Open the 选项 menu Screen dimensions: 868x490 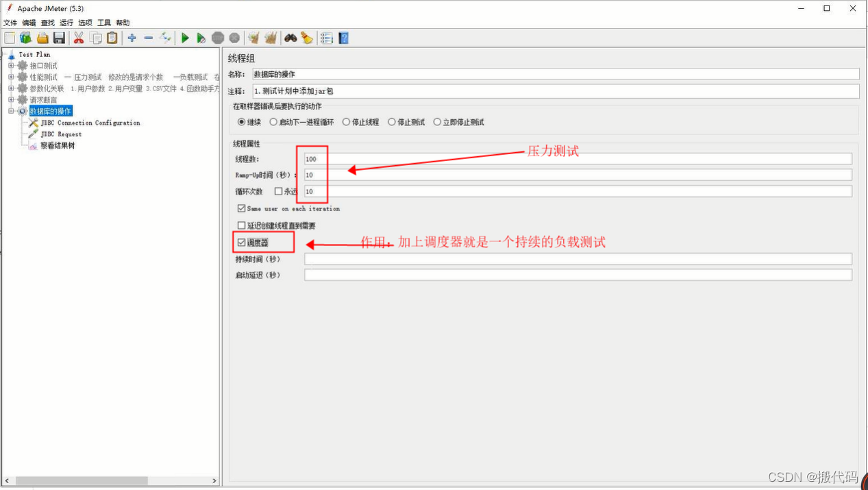click(x=85, y=23)
